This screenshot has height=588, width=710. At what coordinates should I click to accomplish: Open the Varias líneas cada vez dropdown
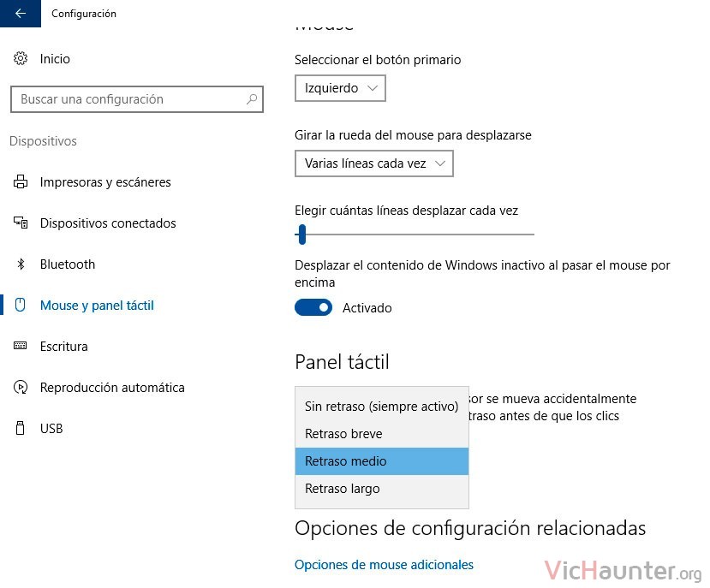(374, 163)
